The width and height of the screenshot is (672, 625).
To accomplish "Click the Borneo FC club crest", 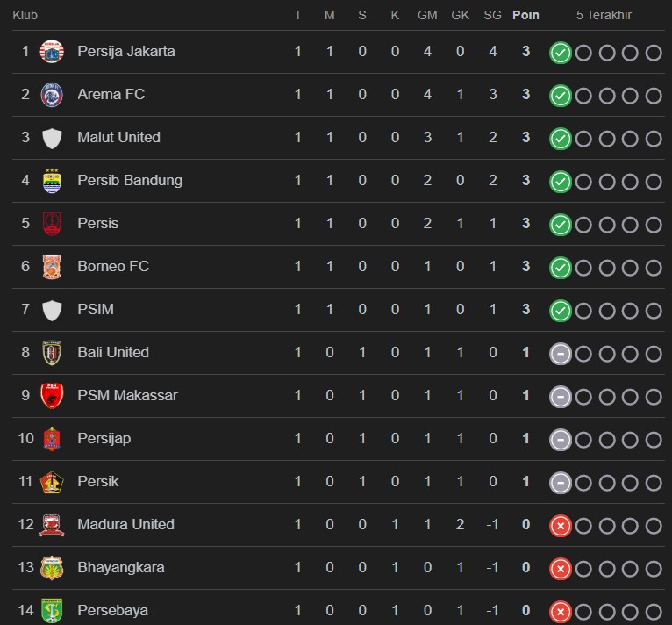I will (53, 267).
